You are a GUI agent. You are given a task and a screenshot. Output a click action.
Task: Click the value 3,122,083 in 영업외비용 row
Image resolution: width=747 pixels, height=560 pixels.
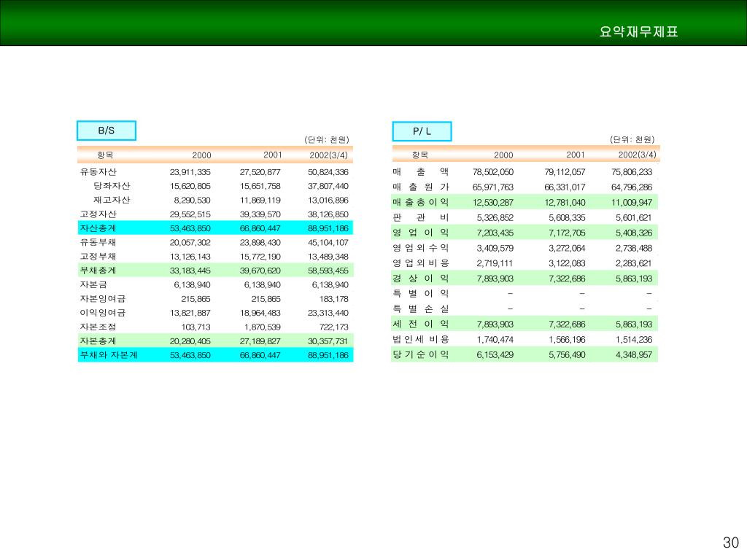[x=567, y=263]
